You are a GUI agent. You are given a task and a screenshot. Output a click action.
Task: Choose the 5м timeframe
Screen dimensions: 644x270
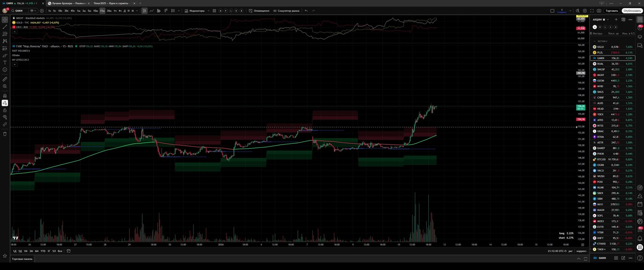click(x=89, y=11)
